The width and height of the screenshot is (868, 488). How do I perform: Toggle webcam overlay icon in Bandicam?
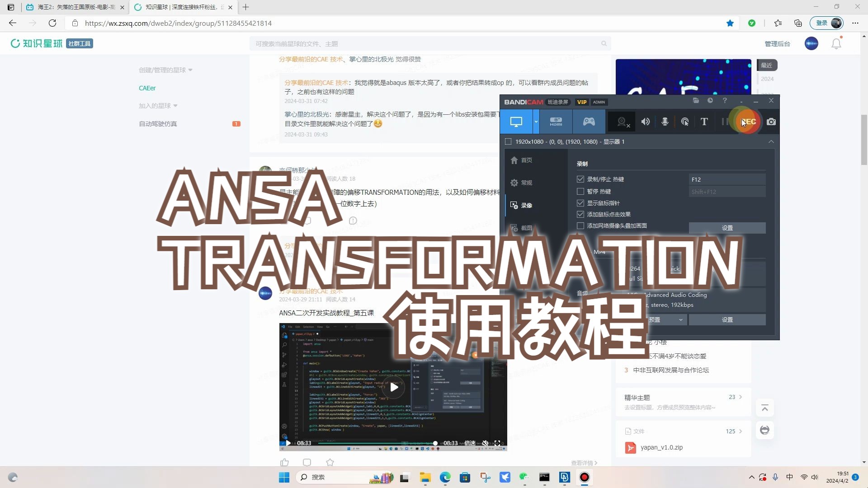pyautogui.click(x=622, y=122)
